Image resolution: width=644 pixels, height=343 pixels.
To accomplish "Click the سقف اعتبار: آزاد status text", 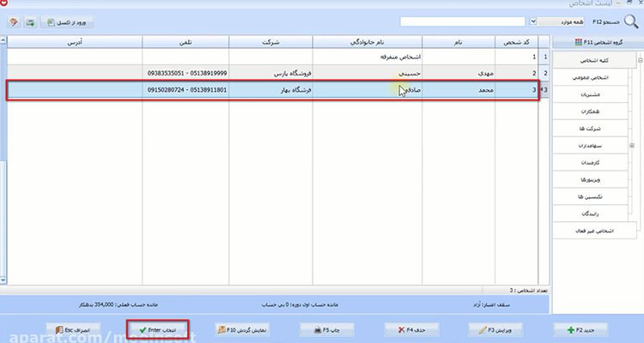I will click(492, 305).
